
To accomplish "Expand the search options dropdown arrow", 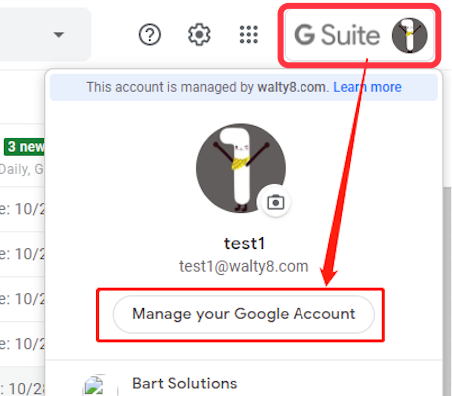I will coord(59,34).
